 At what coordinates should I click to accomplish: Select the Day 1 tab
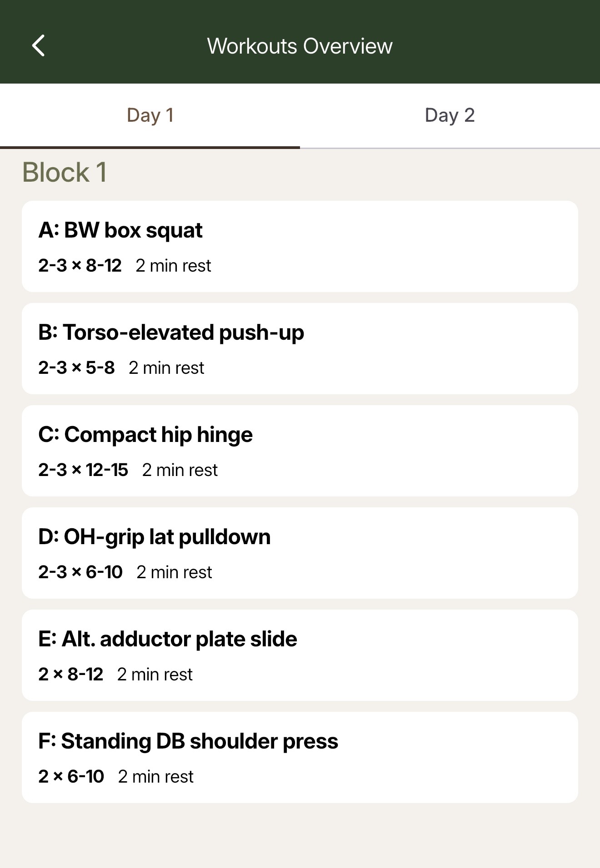click(x=150, y=115)
